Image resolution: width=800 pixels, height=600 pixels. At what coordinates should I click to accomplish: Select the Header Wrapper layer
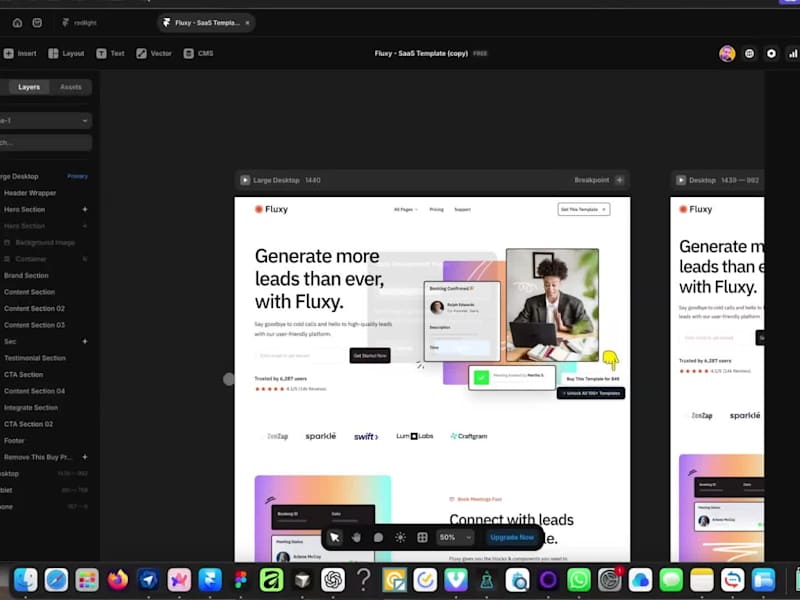pyautogui.click(x=30, y=193)
